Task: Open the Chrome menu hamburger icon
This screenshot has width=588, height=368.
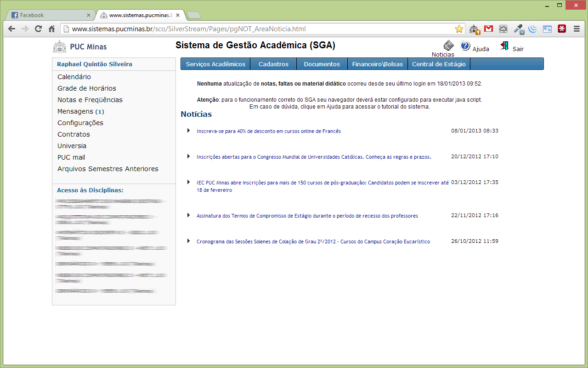Action: 577,29
